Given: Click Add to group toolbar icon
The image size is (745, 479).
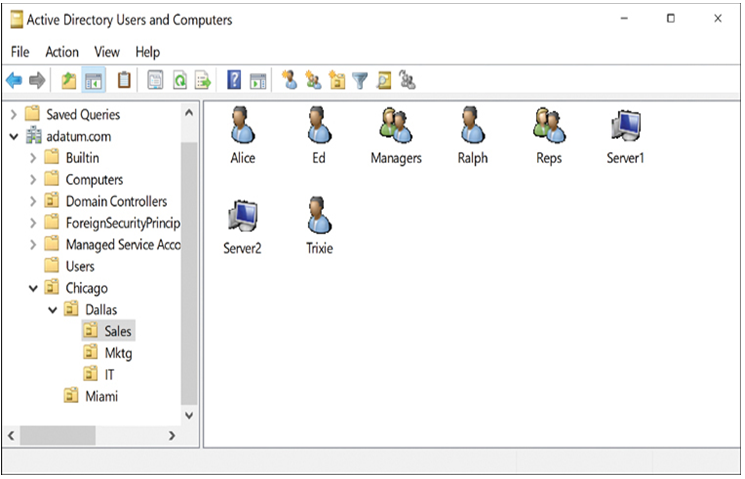Looking at the screenshot, I should coord(407,80).
